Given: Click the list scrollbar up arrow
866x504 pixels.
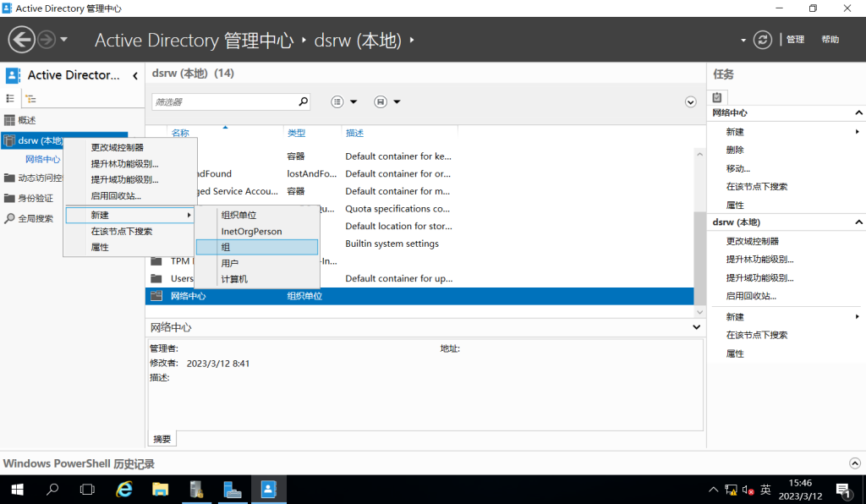Looking at the screenshot, I should pyautogui.click(x=699, y=155).
